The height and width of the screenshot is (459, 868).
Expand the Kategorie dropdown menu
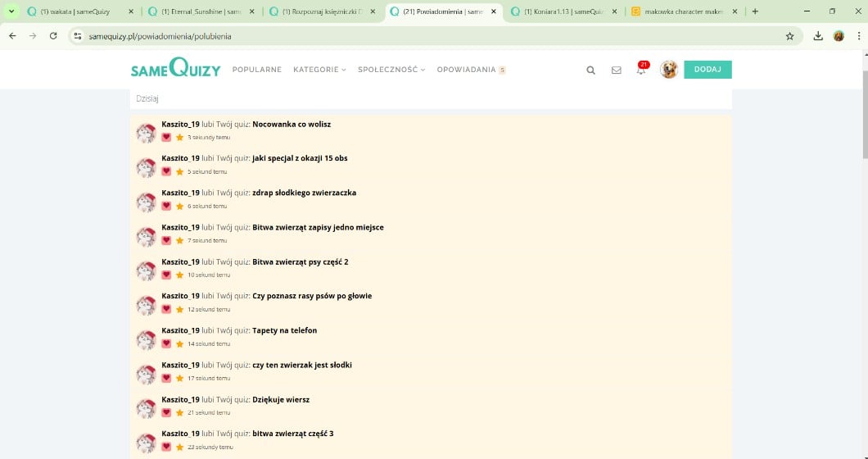point(319,70)
